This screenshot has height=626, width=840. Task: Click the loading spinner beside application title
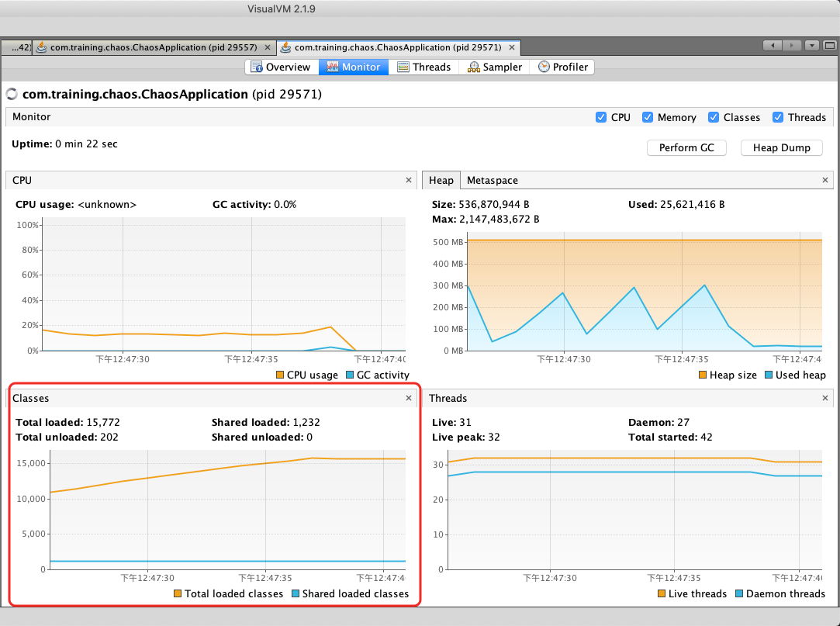click(x=12, y=95)
